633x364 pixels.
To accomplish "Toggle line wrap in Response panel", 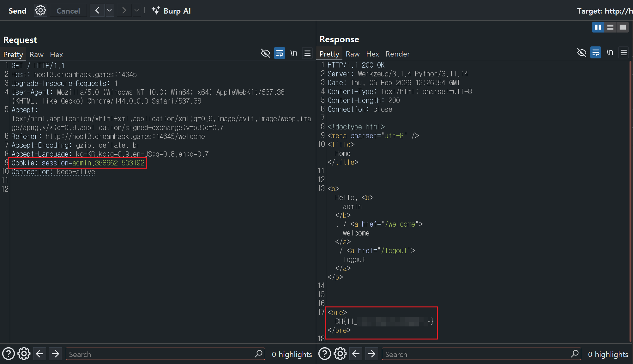I will 596,52.
